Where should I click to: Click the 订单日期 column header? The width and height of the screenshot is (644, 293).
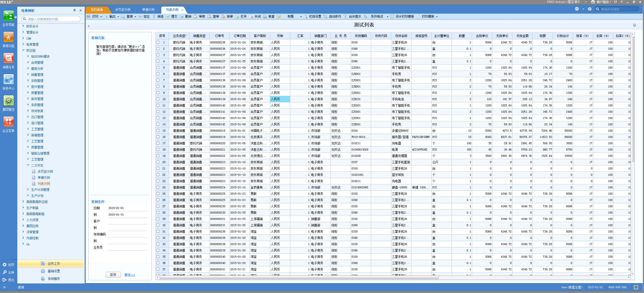point(240,36)
